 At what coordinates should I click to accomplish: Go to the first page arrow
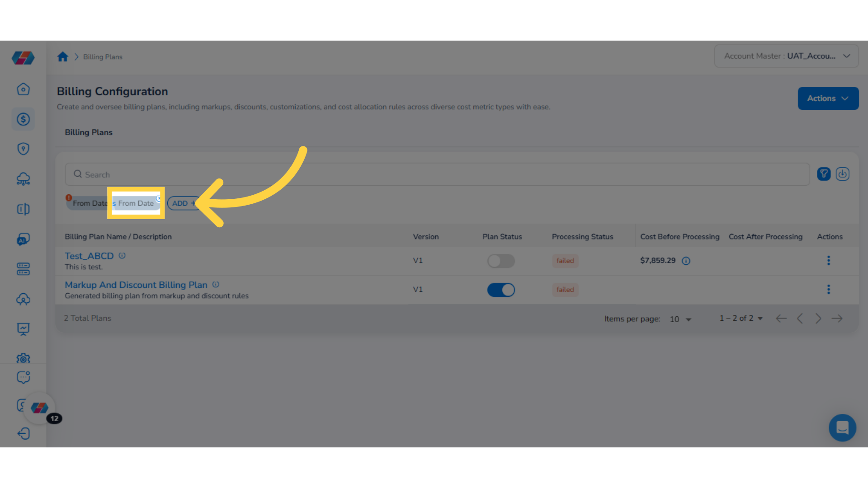781,319
